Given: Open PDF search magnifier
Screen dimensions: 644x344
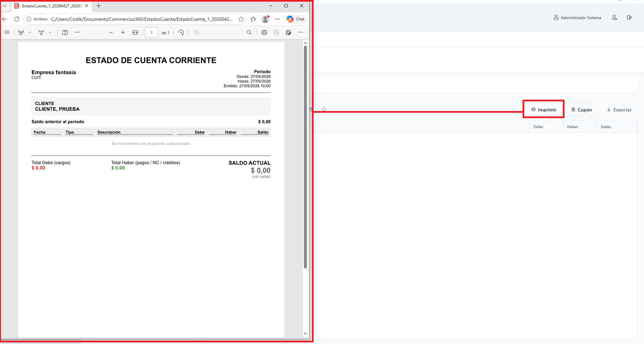Looking at the screenshot, I should click(x=249, y=33).
